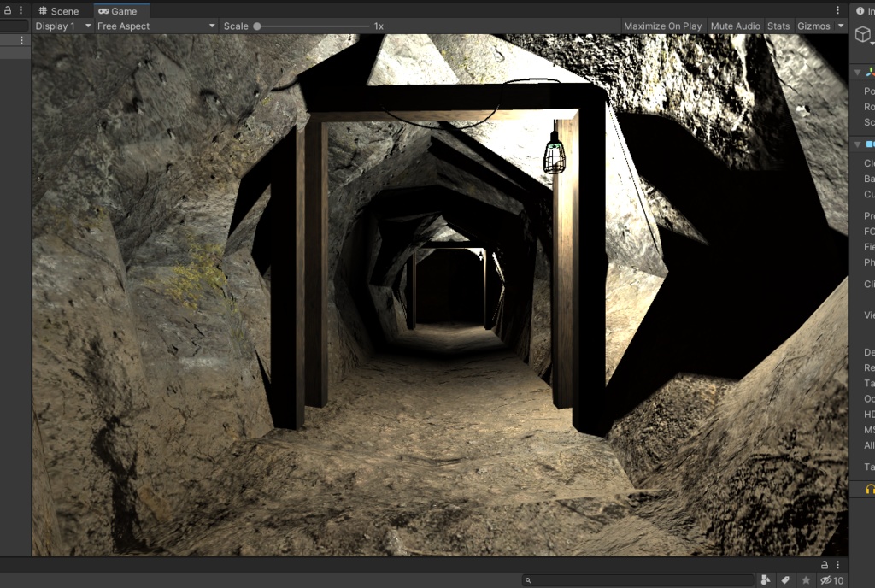
Task: Toggle the padlock lock icon bottom right
Action: tap(825, 564)
